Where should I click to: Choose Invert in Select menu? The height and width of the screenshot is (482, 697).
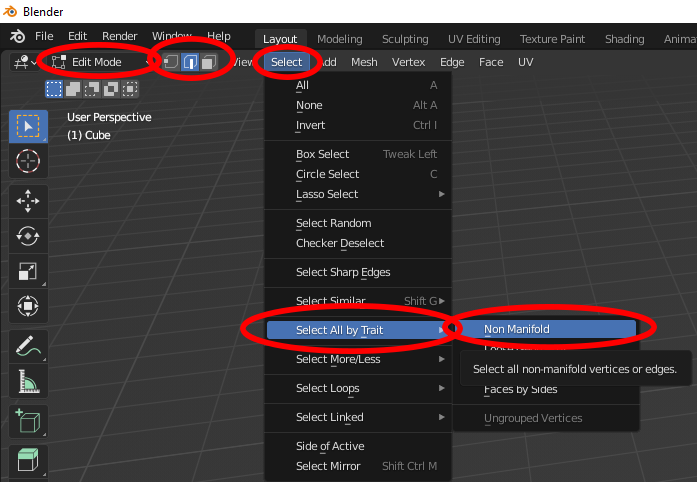358,125
